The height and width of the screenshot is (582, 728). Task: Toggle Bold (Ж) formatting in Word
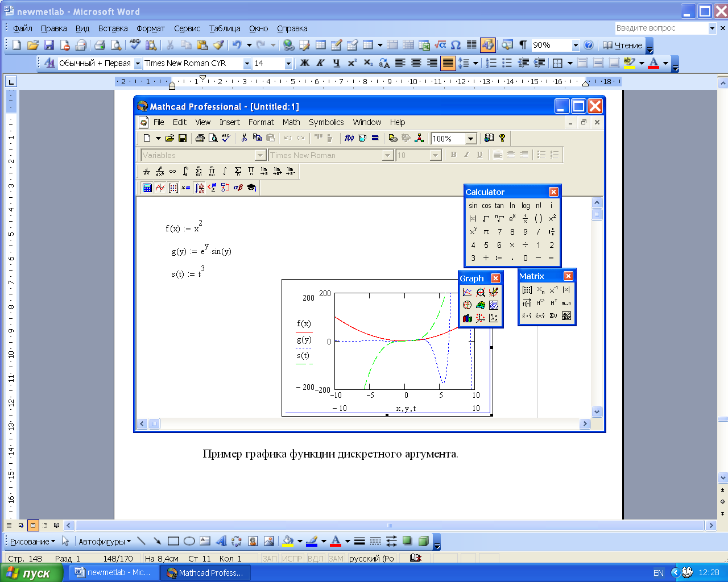pyautogui.click(x=305, y=63)
